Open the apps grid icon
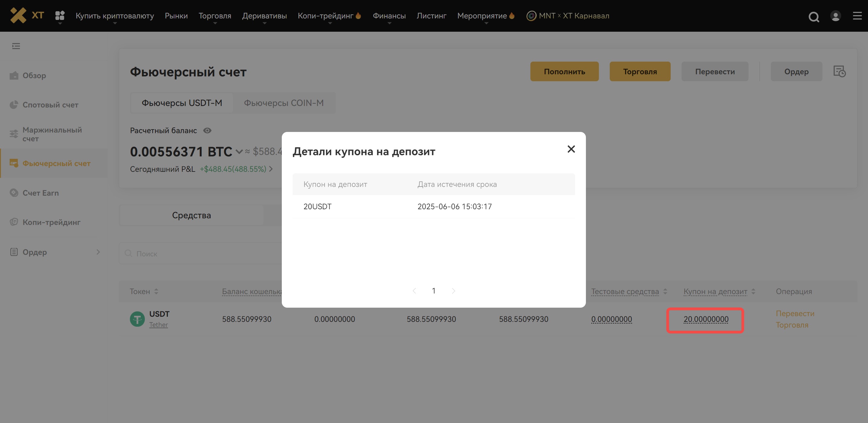Screen dimensions: 868x423 coord(60,15)
